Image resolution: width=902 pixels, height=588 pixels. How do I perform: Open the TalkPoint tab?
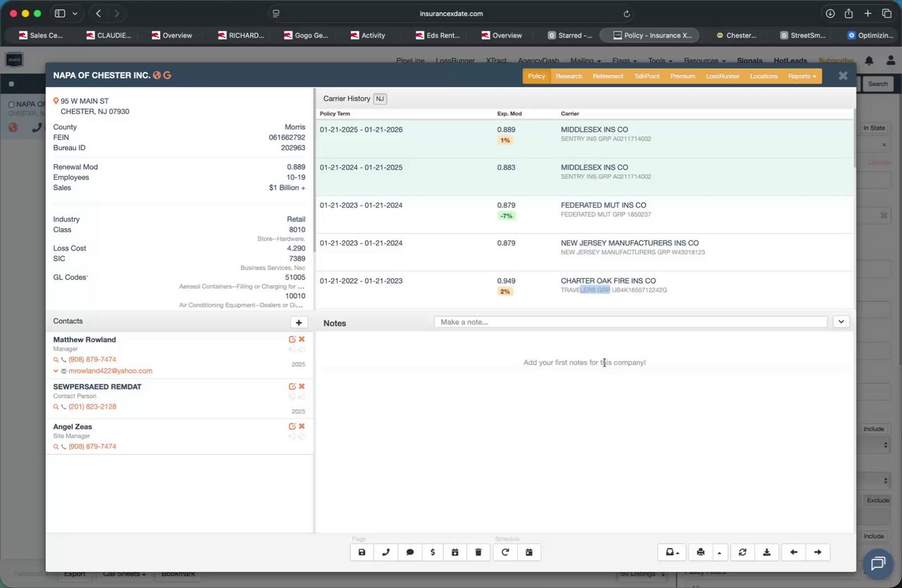click(x=647, y=76)
